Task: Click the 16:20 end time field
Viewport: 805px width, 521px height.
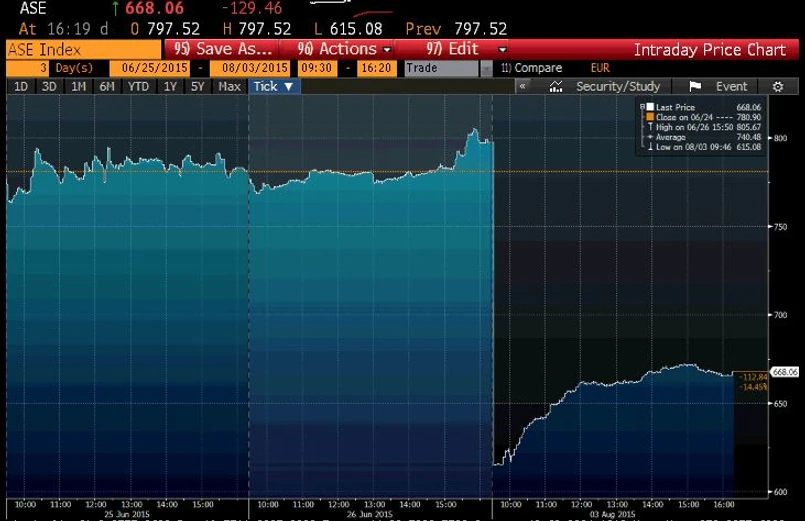Action: pos(376,68)
